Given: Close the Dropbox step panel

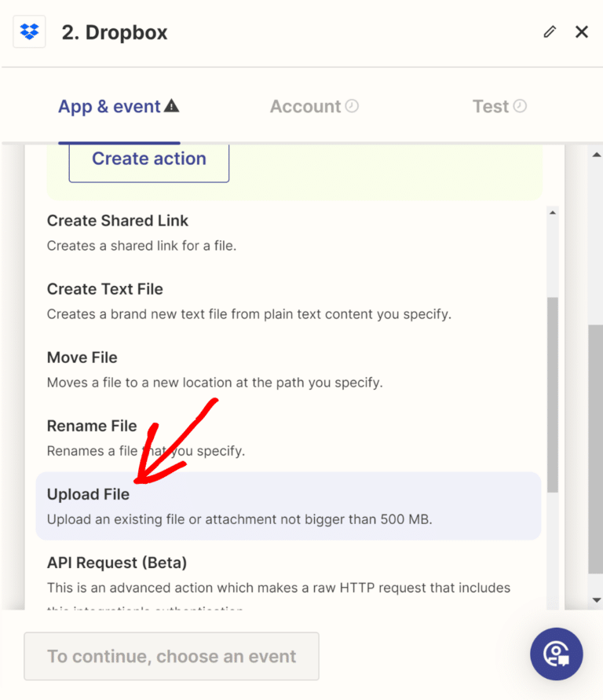Looking at the screenshot, I should click(582, 31).
